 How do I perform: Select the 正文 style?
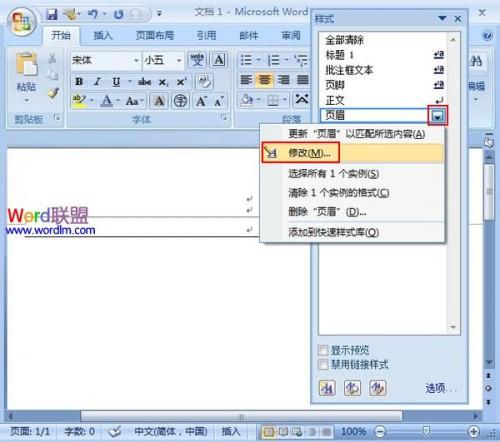pos(383,100)
